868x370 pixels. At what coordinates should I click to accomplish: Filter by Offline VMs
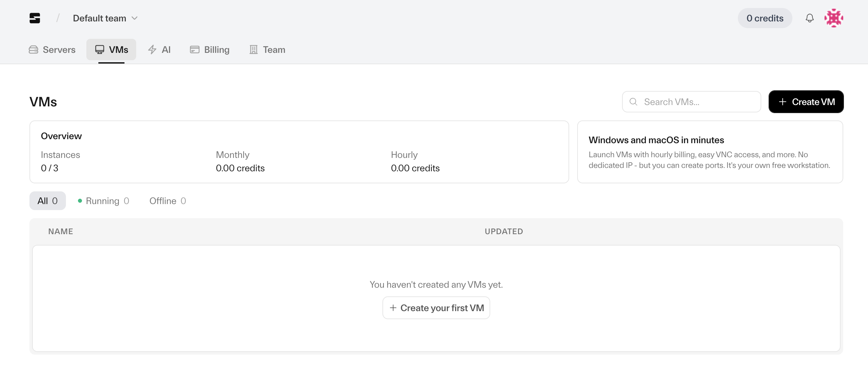[x=167, y=201]
